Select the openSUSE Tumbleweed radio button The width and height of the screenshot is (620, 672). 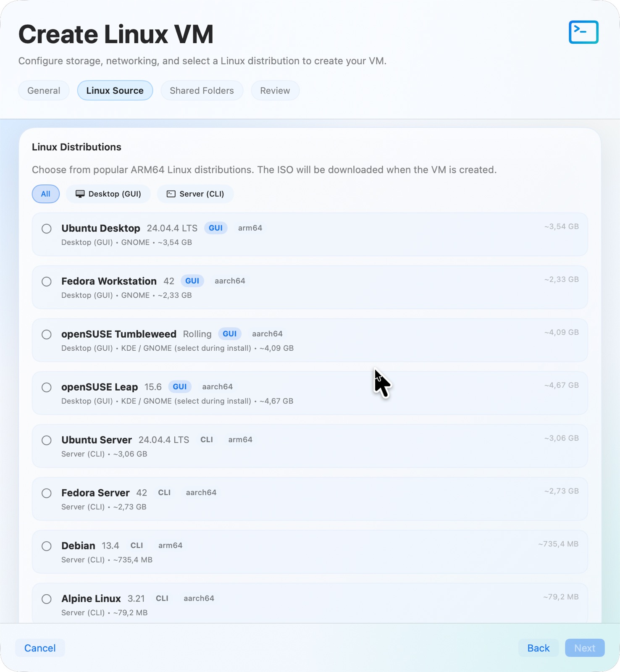tap(47, 334)
